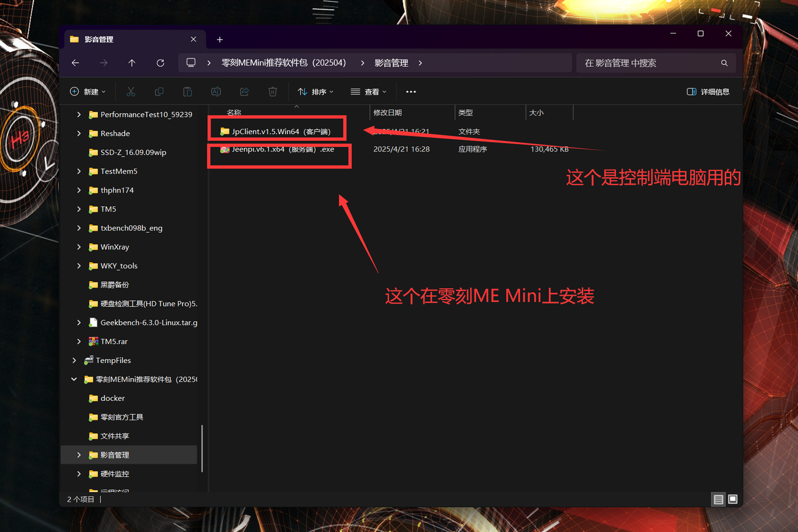The image size is (798, 532).
Task: Expand the Reshade folder
Action: tap(79, 133)
